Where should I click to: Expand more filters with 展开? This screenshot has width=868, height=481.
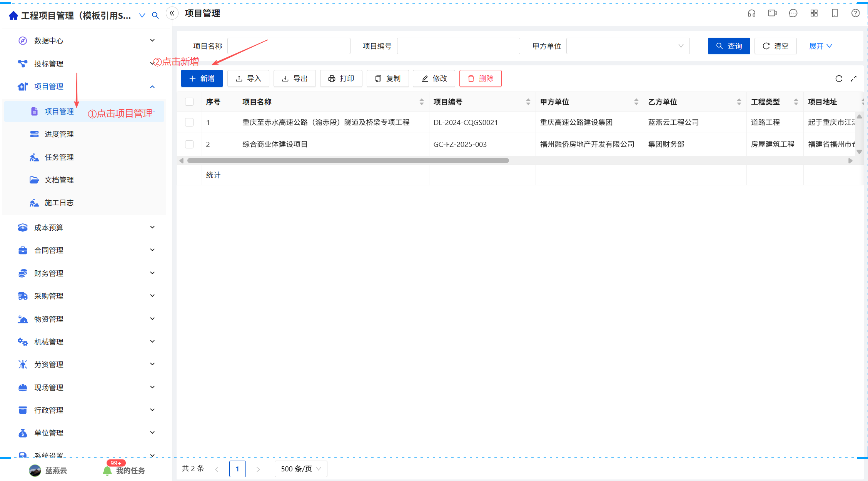click(820, 46)
